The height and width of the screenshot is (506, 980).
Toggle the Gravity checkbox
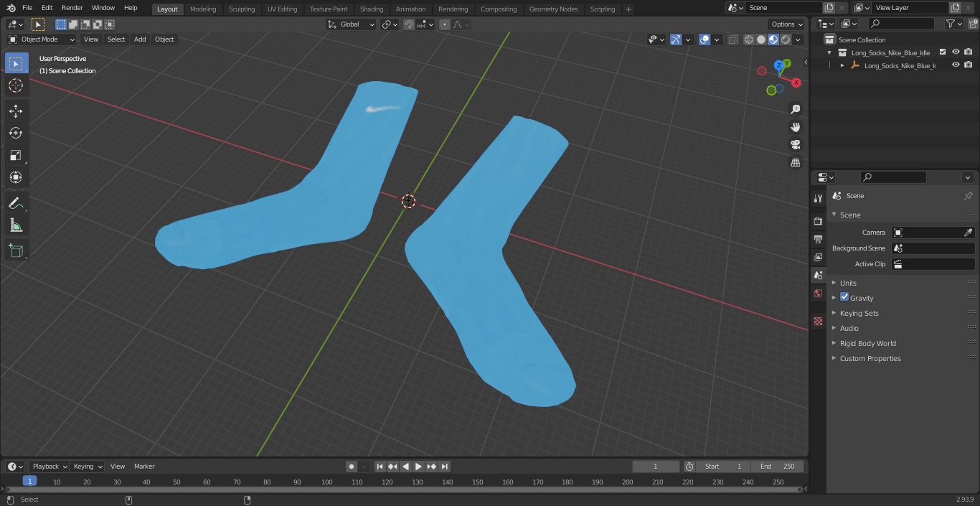844,297
